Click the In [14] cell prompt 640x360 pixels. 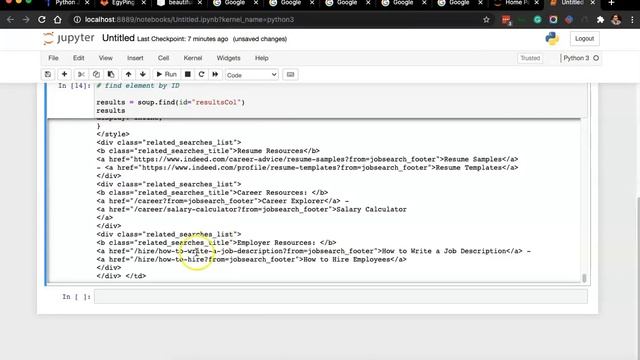74,86
